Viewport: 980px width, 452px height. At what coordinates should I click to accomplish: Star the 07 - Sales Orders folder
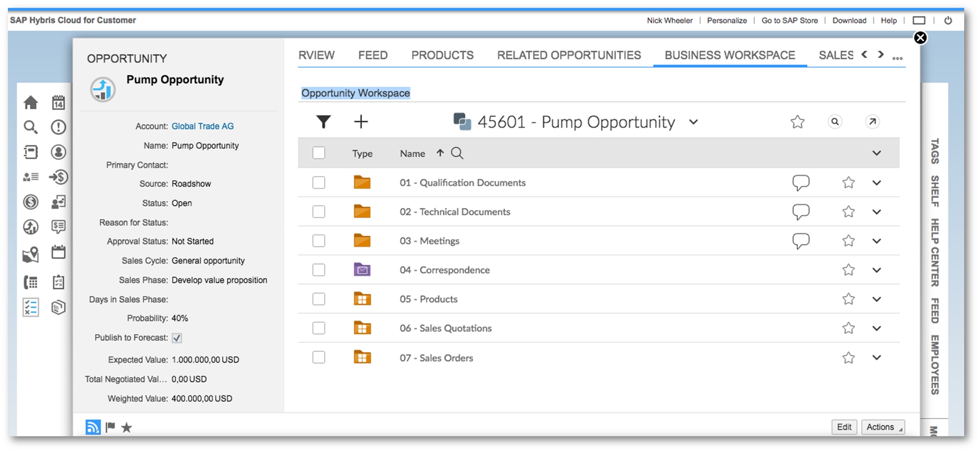[849, 358]
